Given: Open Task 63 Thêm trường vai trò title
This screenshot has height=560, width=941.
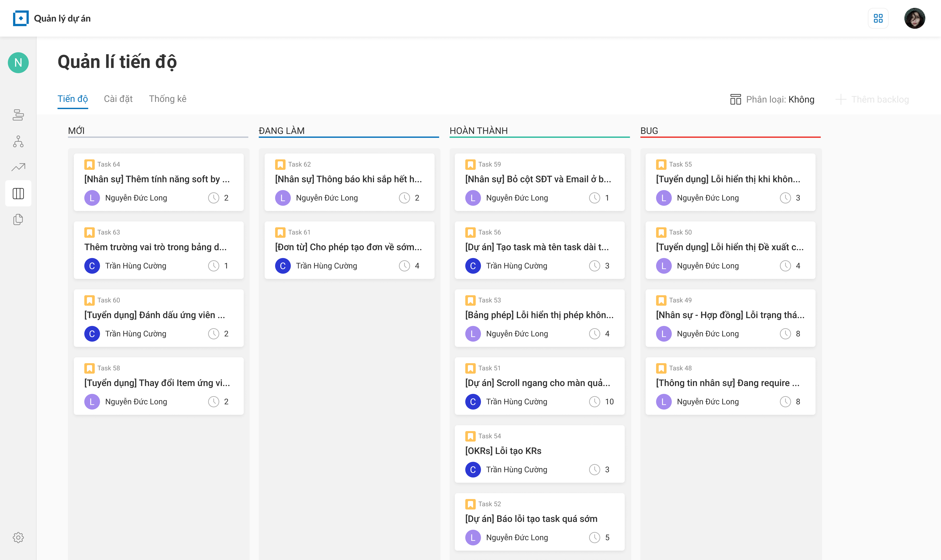Looking at the screenshot, I should tap(156, 247).
